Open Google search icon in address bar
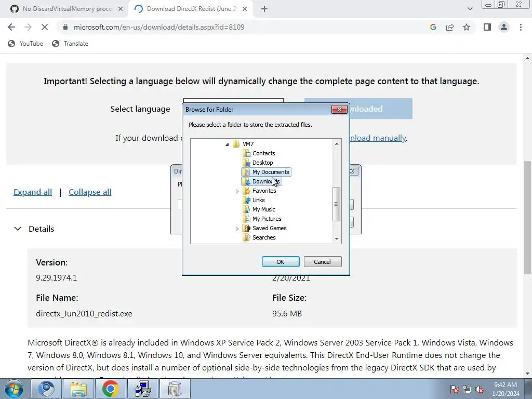The width and height of the screenshot is (532, 399). click(x=433, y=27)
